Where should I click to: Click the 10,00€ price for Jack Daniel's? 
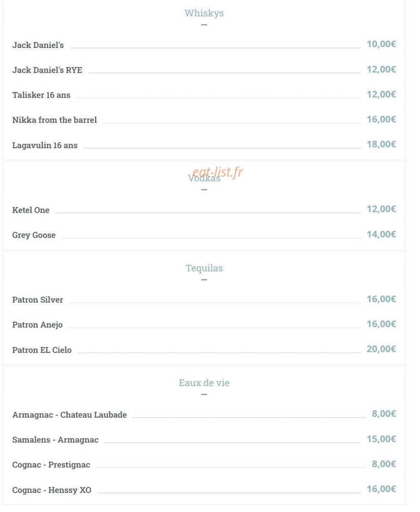381,44
